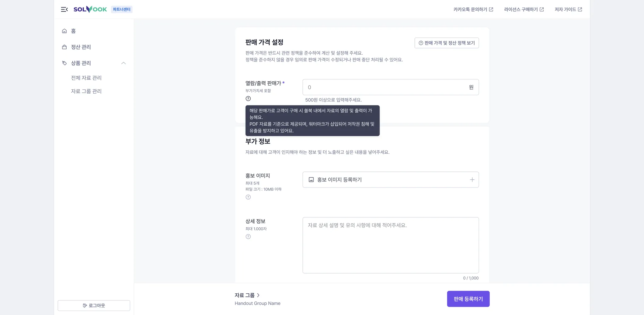Click the 열람/출력 판매가 price input field
The width and height of the screenshot is (644, 315).
pyautogui.click(x=391, y=87)
